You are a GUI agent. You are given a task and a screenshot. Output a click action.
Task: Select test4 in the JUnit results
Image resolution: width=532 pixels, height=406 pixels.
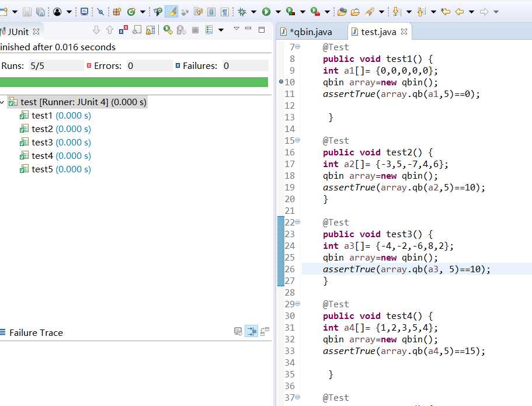[x=55, y=156]
